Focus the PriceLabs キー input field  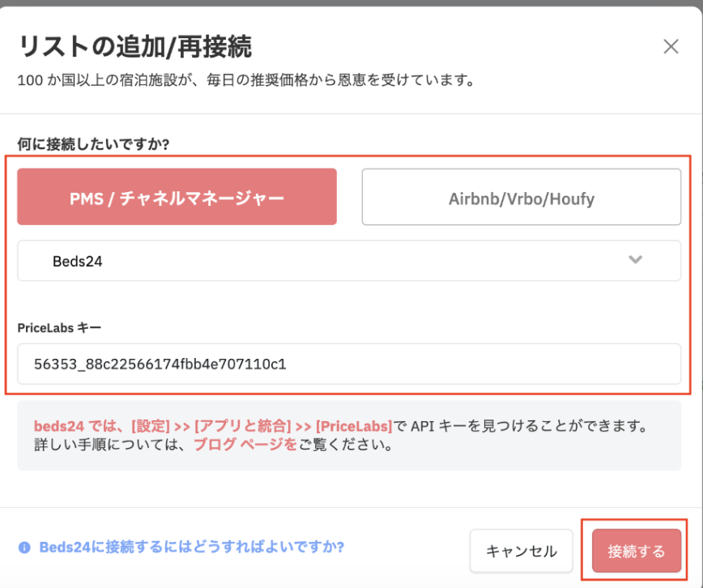pyautogui.click(x=348, y=364)
